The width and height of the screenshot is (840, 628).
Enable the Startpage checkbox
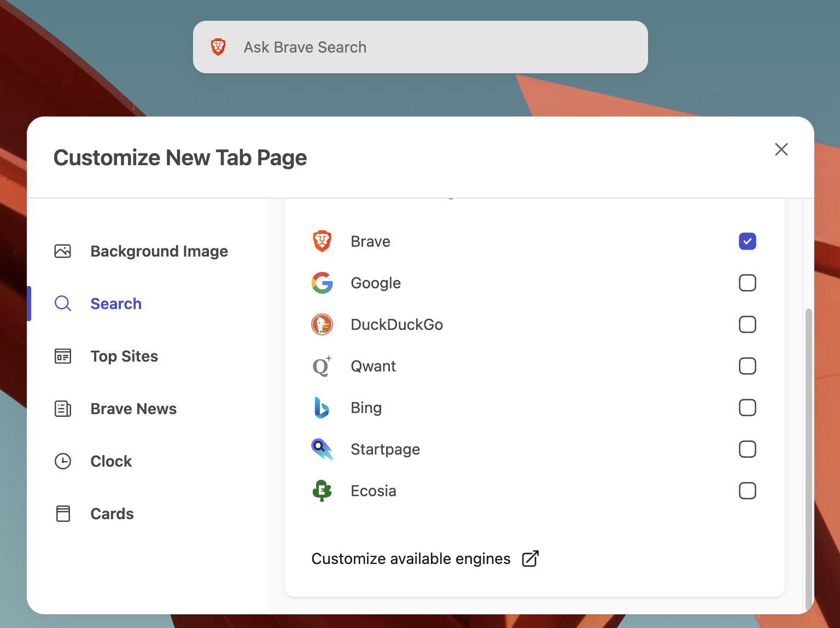pos(747,449)
